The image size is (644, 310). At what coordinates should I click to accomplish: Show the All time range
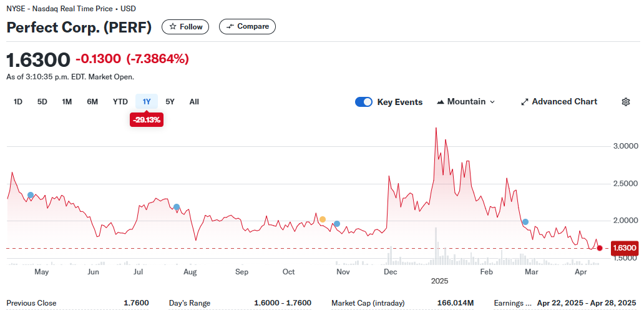point(194,101)
